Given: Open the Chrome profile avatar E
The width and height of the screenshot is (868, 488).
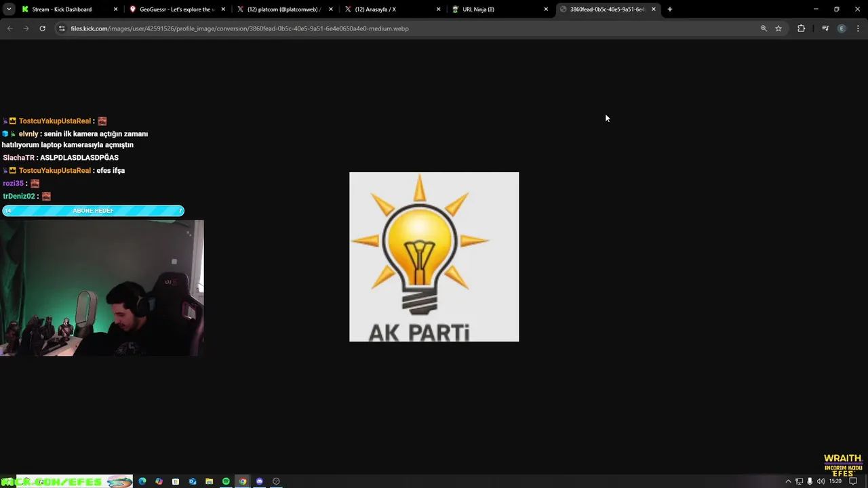Looking at the screenshot, I should pyautogui.click(x=842, y=28).
